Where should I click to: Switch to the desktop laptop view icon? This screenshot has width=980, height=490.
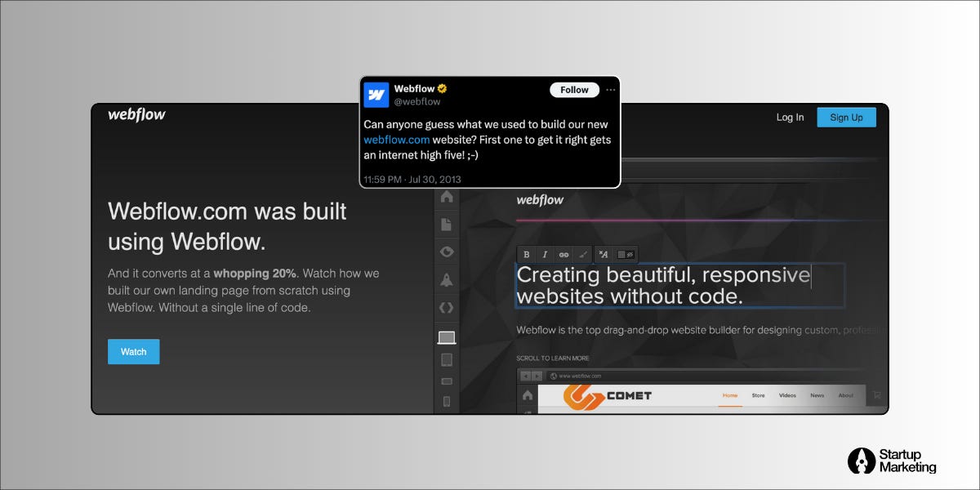pos(447,337)
